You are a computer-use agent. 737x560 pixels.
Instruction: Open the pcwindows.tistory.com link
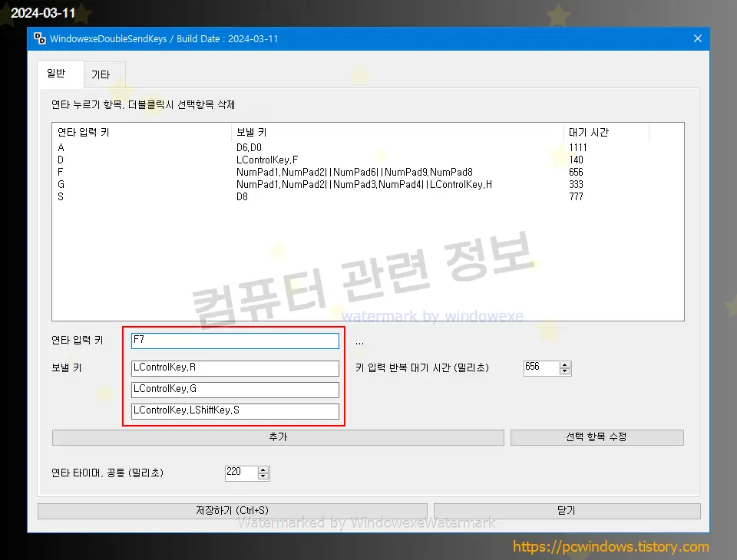click(x=610, y=546)
